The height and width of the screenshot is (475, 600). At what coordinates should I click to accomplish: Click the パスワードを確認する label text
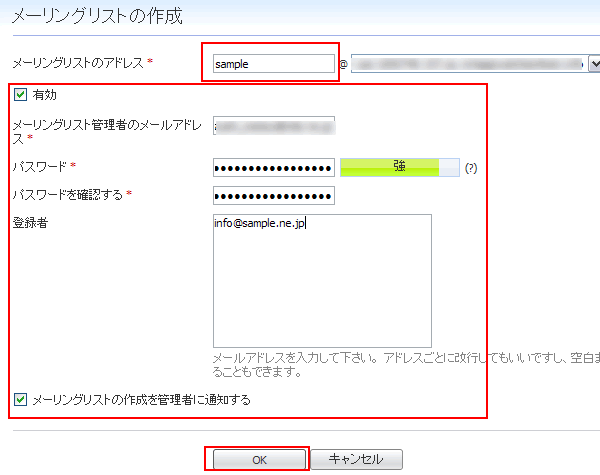[x=66, y=192]
